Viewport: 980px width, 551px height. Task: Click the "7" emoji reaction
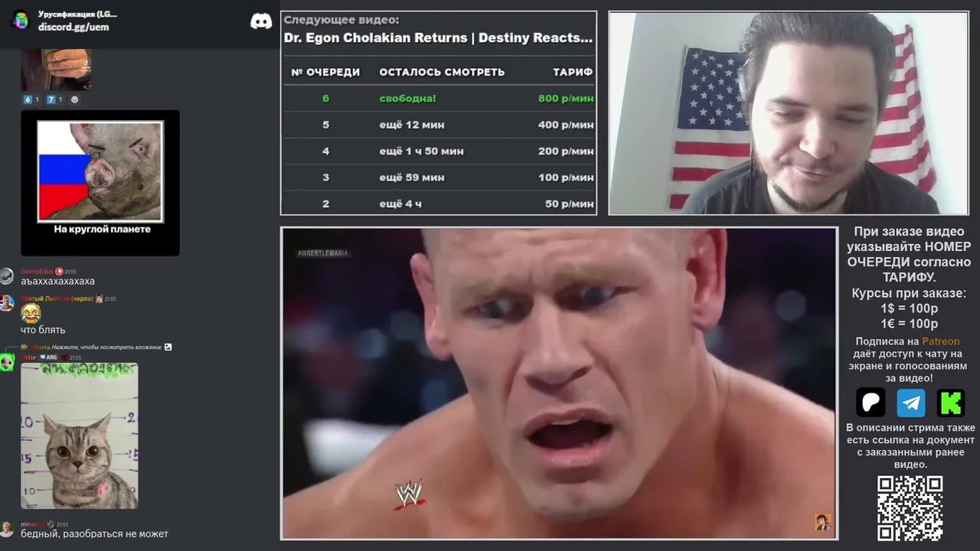pos(54,99)
